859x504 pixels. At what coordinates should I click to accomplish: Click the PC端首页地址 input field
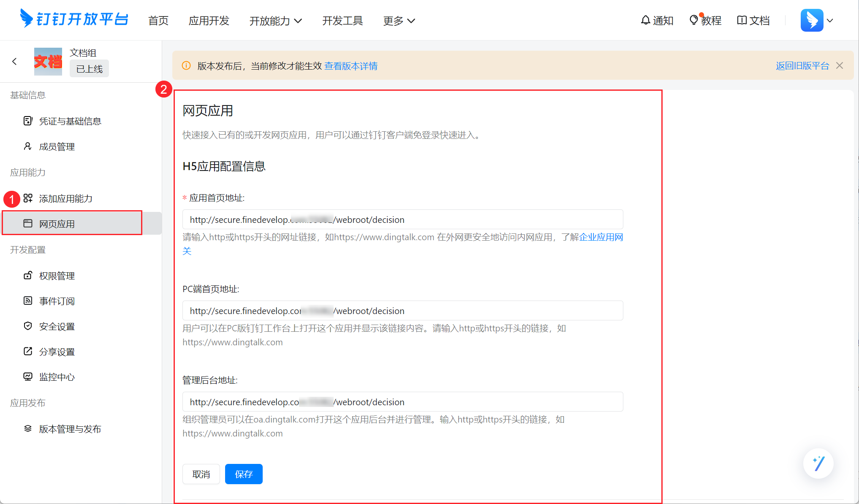[x=402, y=311]
